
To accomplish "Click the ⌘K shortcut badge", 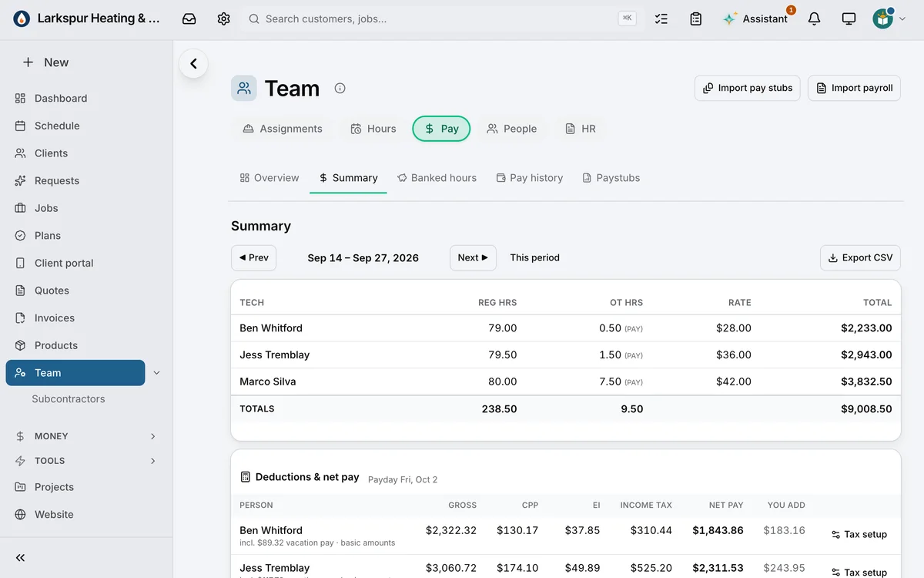I will [x=627, y=18].
